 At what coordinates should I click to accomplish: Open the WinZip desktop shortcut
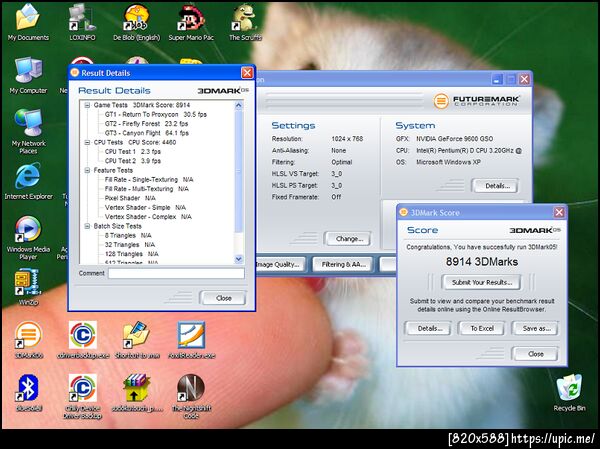tap(28, 287)
